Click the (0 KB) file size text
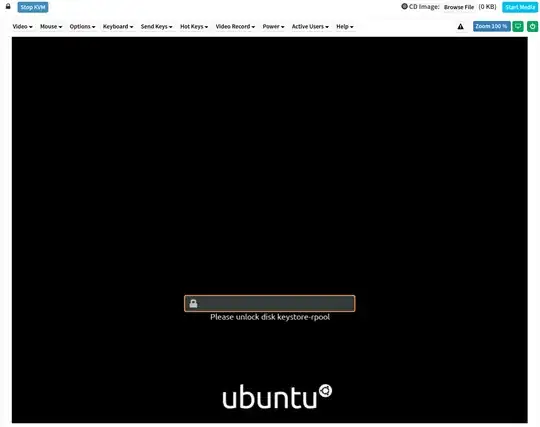The height and width of the screenshot is (427, 540). coord(487,7)
